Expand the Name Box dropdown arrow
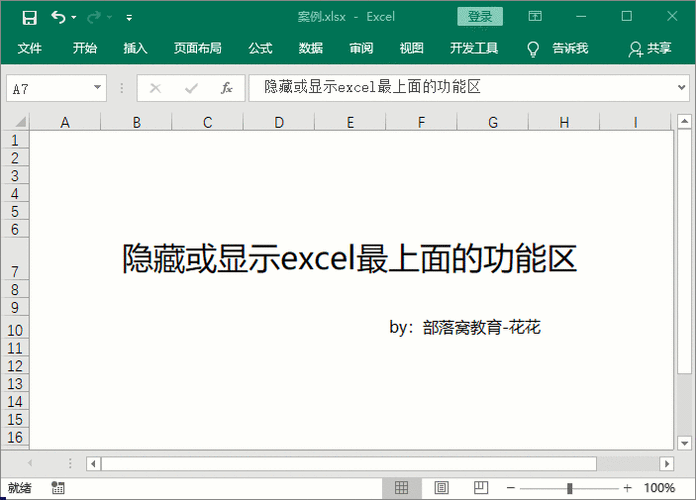 click(x=97, y=87)
